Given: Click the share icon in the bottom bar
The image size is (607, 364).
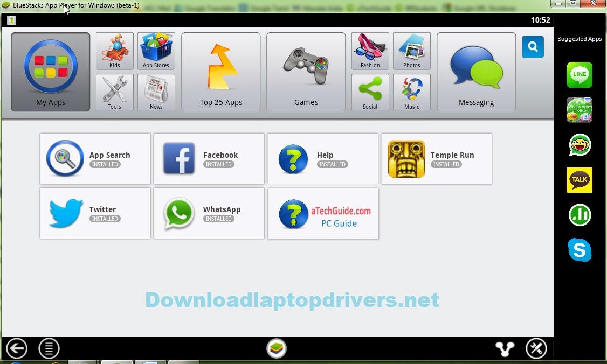Looking at the screenshot, I should pos(505,349).
